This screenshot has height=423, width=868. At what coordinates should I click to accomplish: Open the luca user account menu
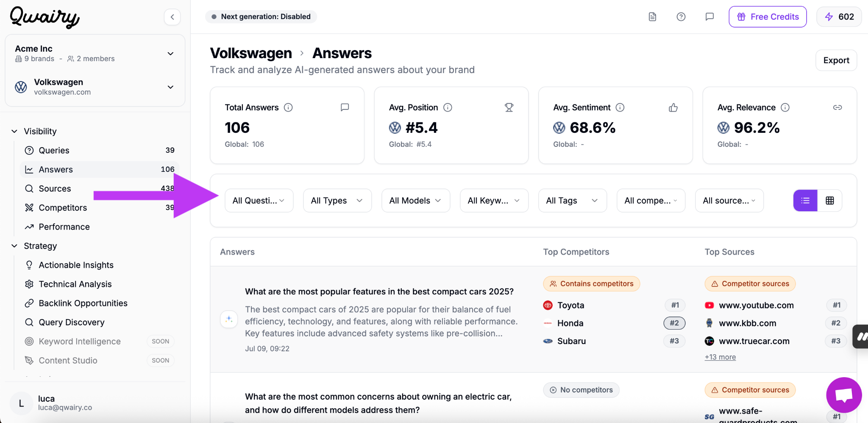pos(95,403)
